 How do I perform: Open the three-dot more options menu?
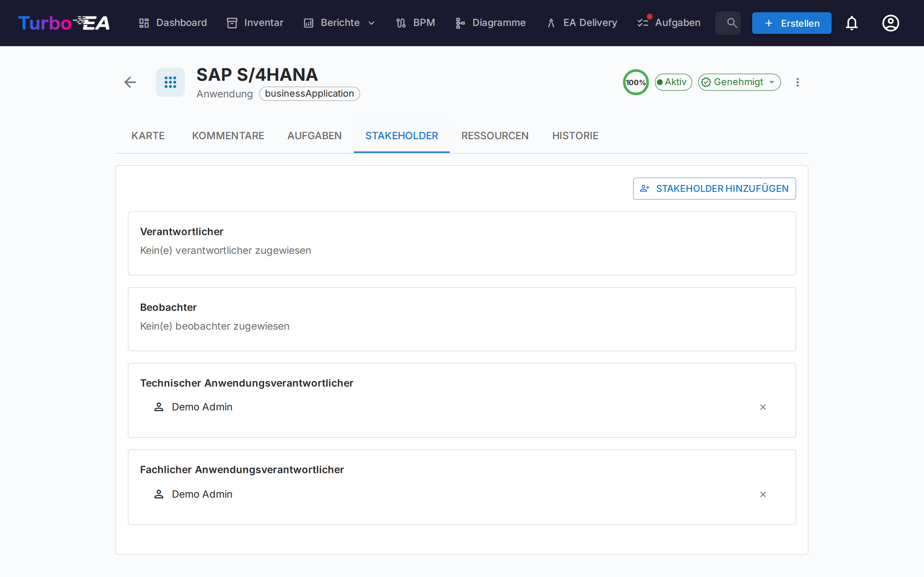click(797, 82)
